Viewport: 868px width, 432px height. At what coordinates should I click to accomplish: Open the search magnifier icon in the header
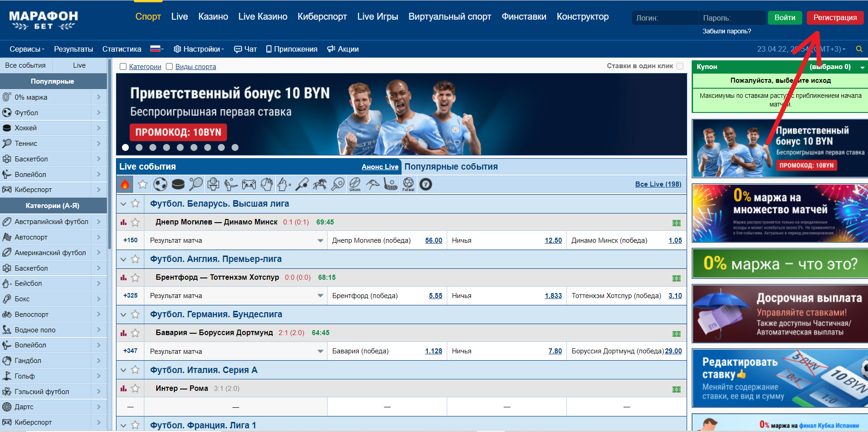[859, 49]
